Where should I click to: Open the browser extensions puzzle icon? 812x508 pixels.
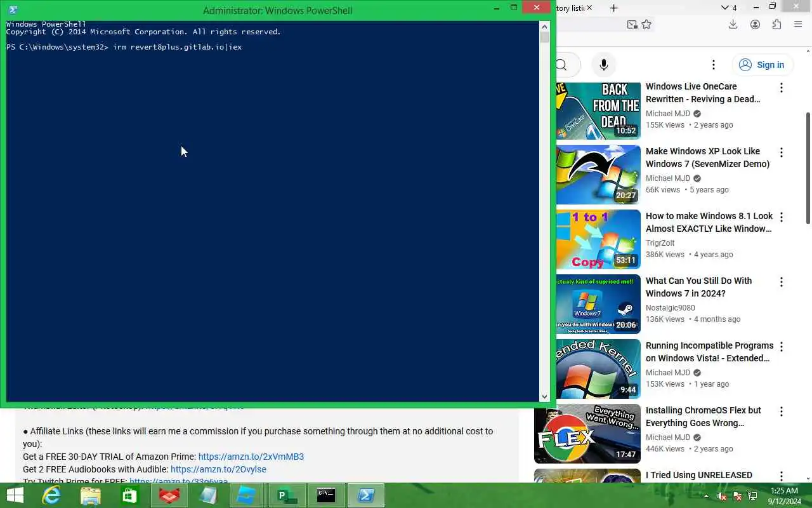coord(776,24)
